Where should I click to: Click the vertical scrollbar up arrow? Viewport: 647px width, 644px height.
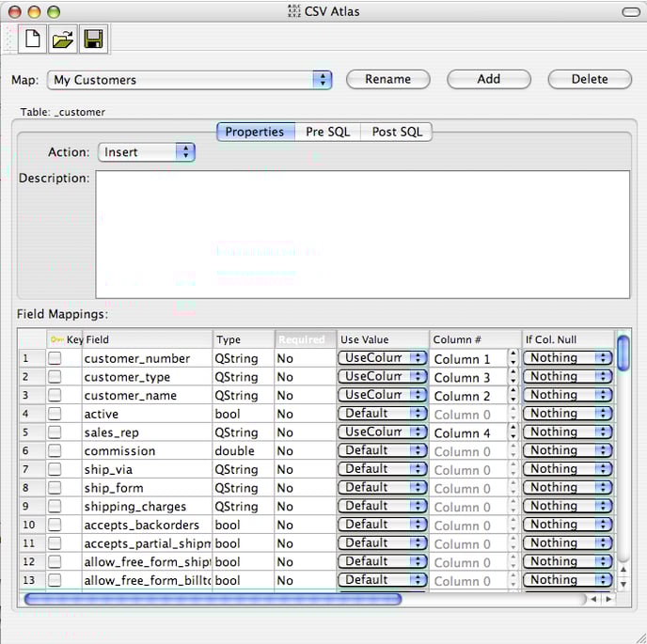(623, 570)
